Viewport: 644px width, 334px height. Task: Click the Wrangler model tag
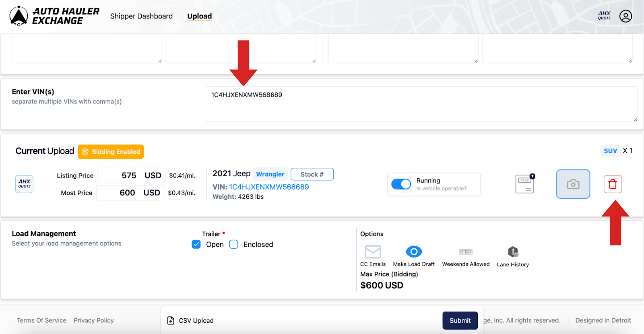[x=270, y=174]
